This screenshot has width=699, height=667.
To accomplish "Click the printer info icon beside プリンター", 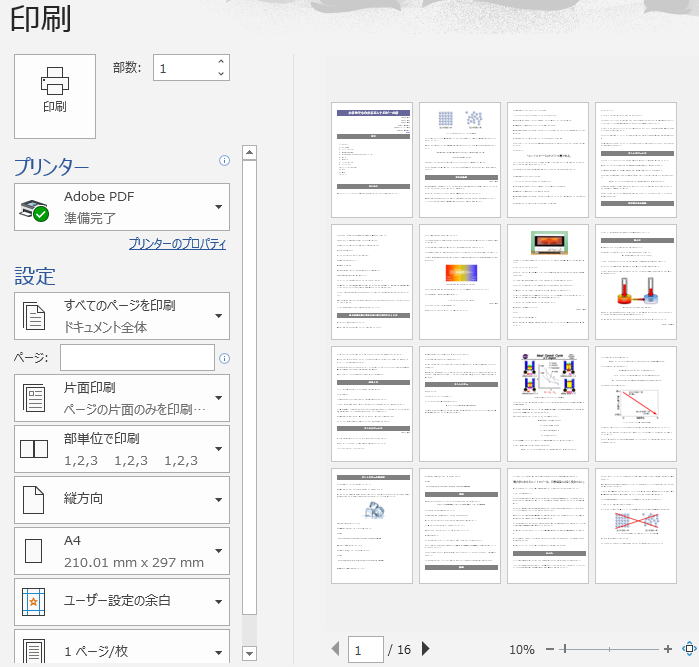I will point(224,160).
